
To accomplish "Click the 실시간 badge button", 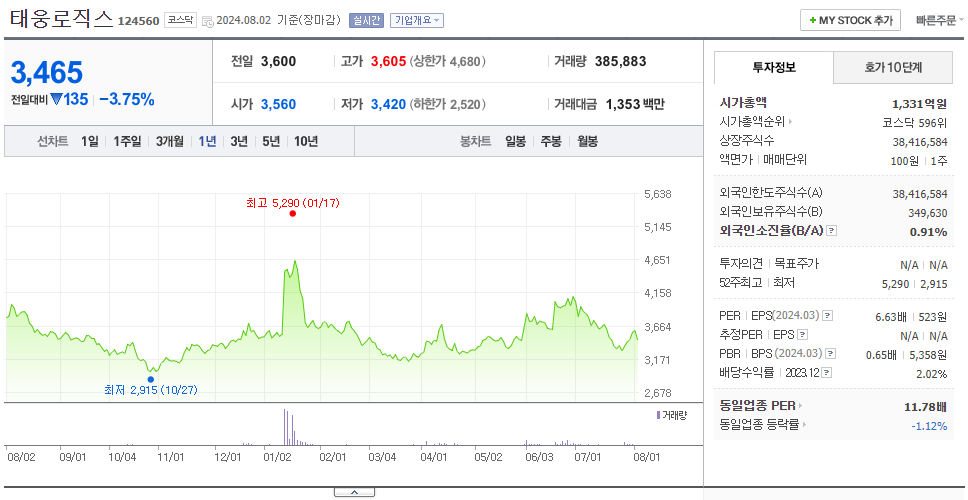I will point(367,20).
